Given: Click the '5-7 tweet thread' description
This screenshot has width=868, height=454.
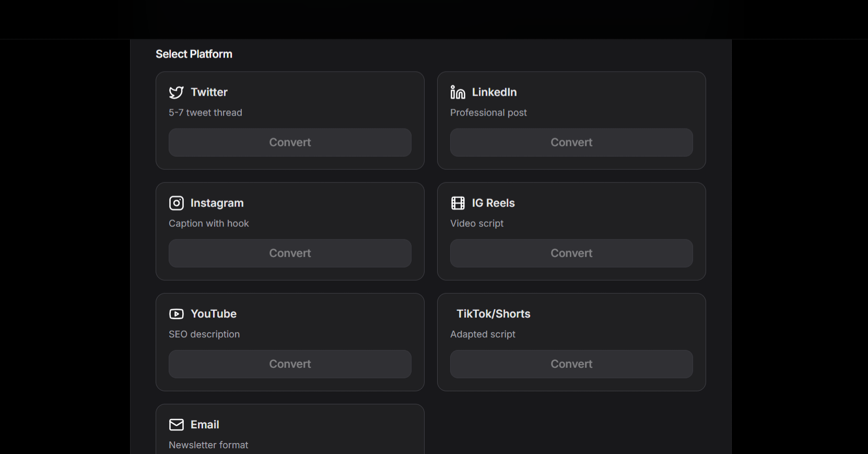Looking at the screenshot, I should click(205, 113).
